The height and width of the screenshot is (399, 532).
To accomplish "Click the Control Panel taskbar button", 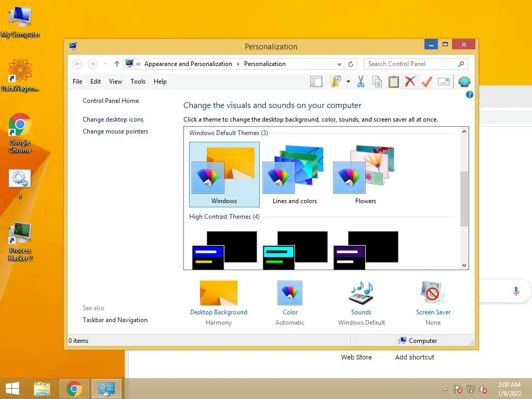I will click(106, 389).
